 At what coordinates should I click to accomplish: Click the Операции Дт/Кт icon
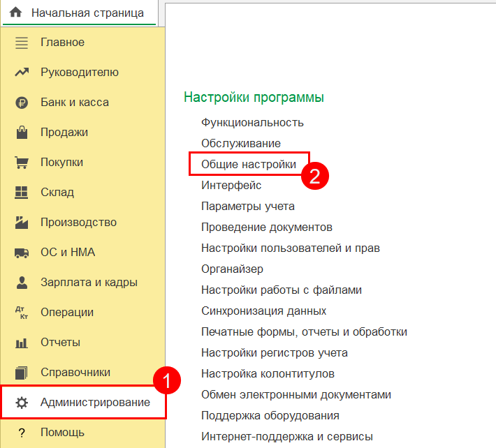[22, 313]
